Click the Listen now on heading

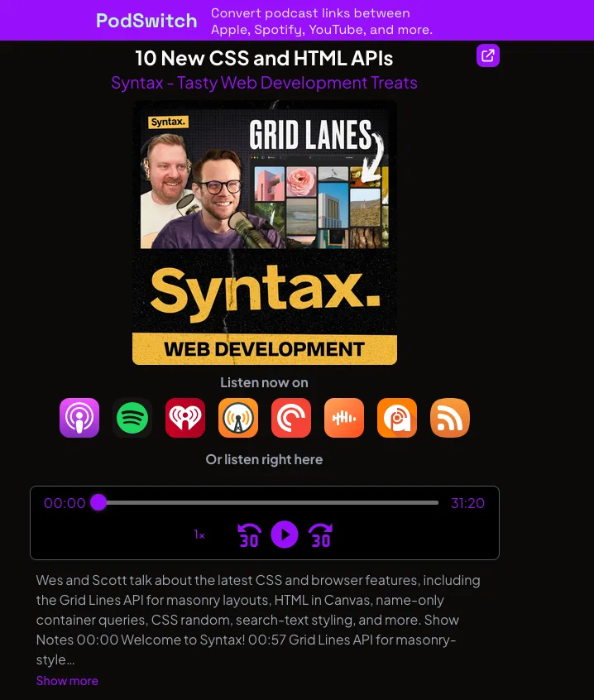pos(264,382)
